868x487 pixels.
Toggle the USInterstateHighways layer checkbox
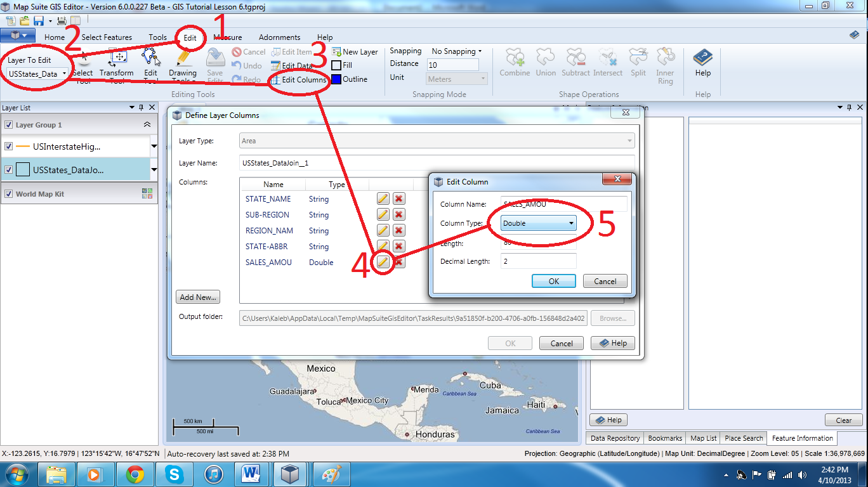pyautogui.click(x=9, y=146)
